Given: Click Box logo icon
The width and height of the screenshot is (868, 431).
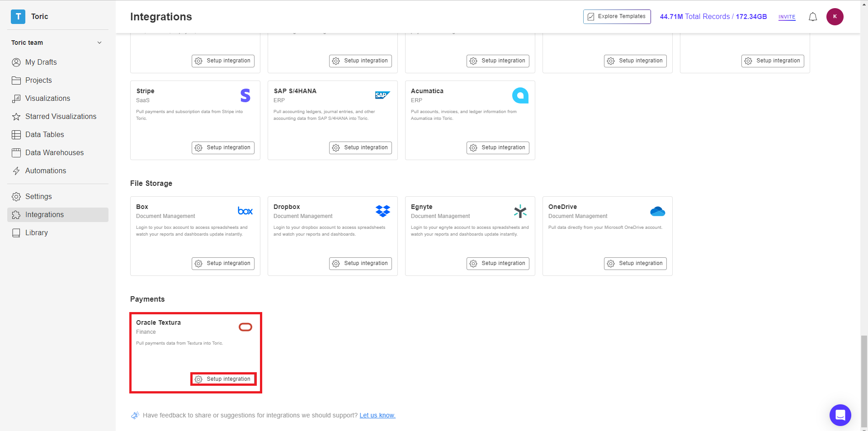Looking at the screenshot, I should (x=245, y=211).
